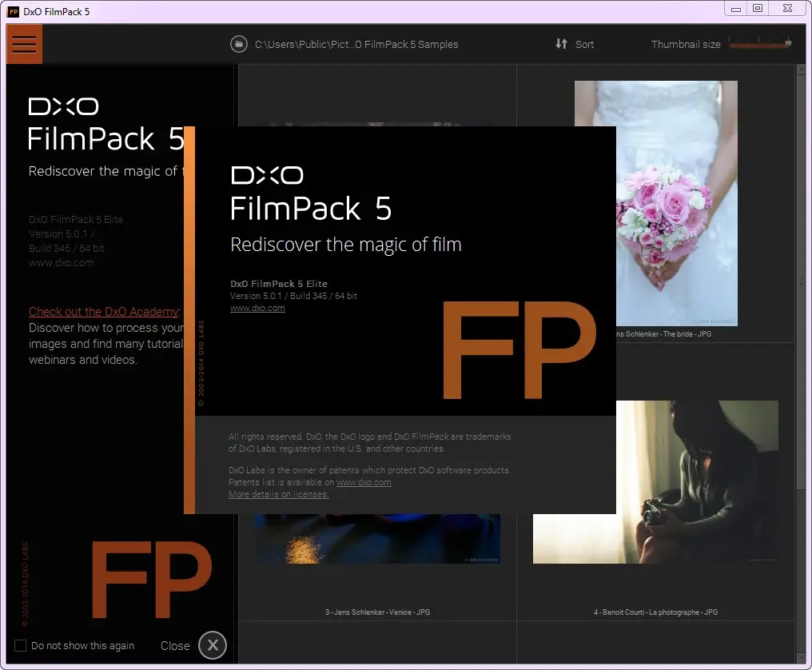812x670 pixels.
Task: Open www.dxo.com link in patents paragraph
Action: [x=364, y=482]
